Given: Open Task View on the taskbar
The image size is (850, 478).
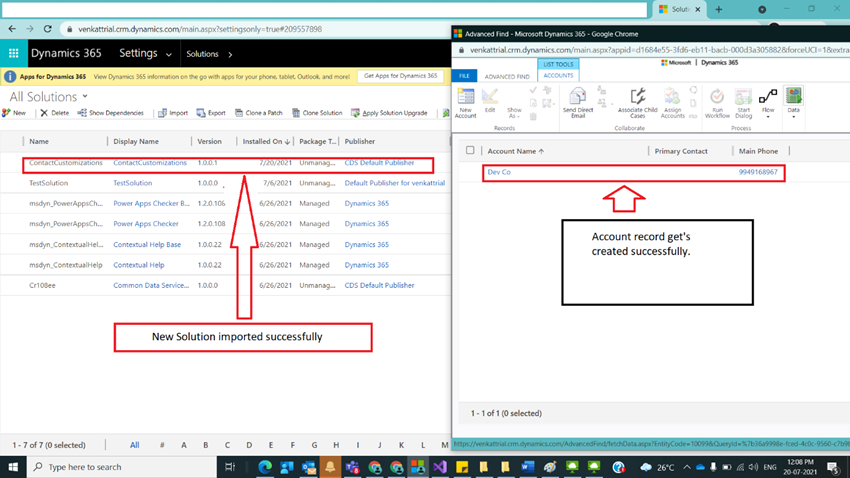Looking at the screenshot, I should click(x=230, y=467).
